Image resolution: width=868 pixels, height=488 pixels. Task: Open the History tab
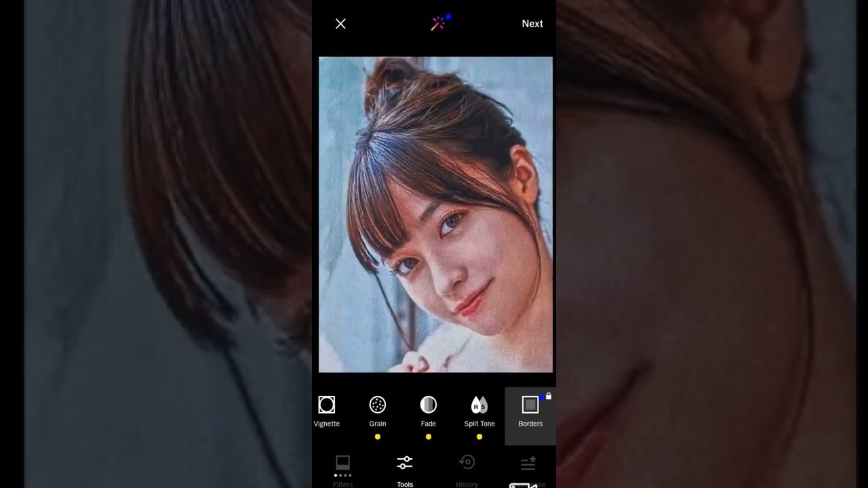[467, 465]
